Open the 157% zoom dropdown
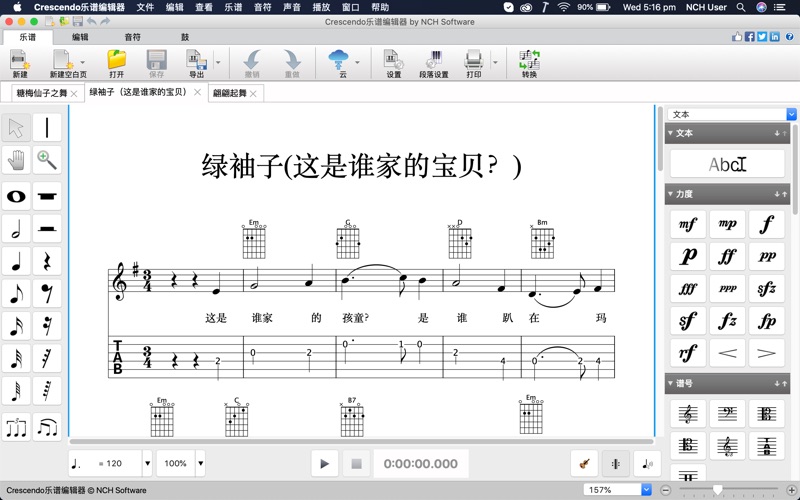Image resolution: width=800 pixels, height=500 pixels. coord(646,490)
